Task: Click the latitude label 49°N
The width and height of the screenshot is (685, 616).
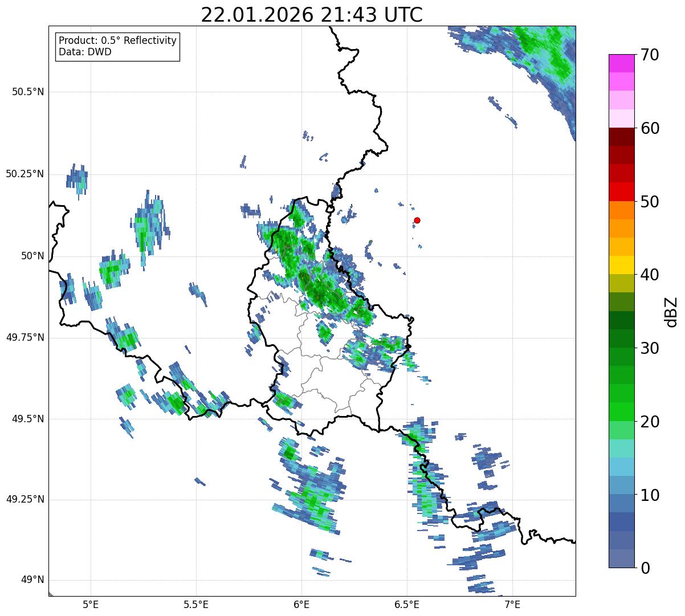Action: tap(32, 580)
